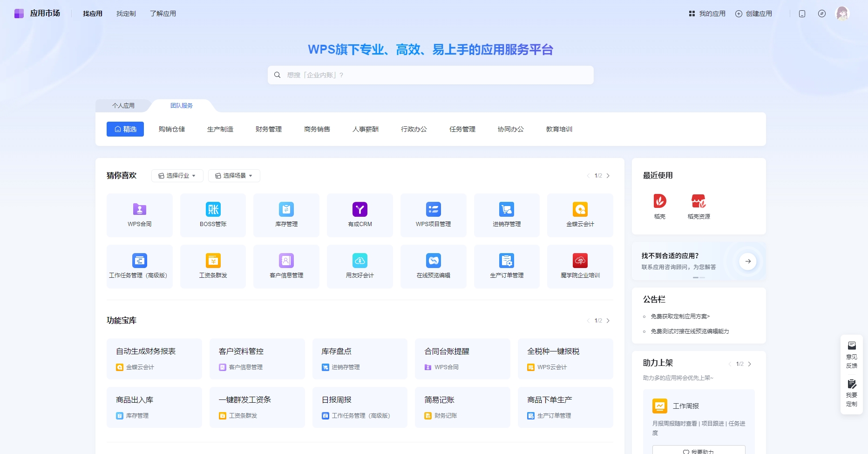Open 找应用 in top navigation
Viewport: 868px width, 454px height.
pos(93,14)
